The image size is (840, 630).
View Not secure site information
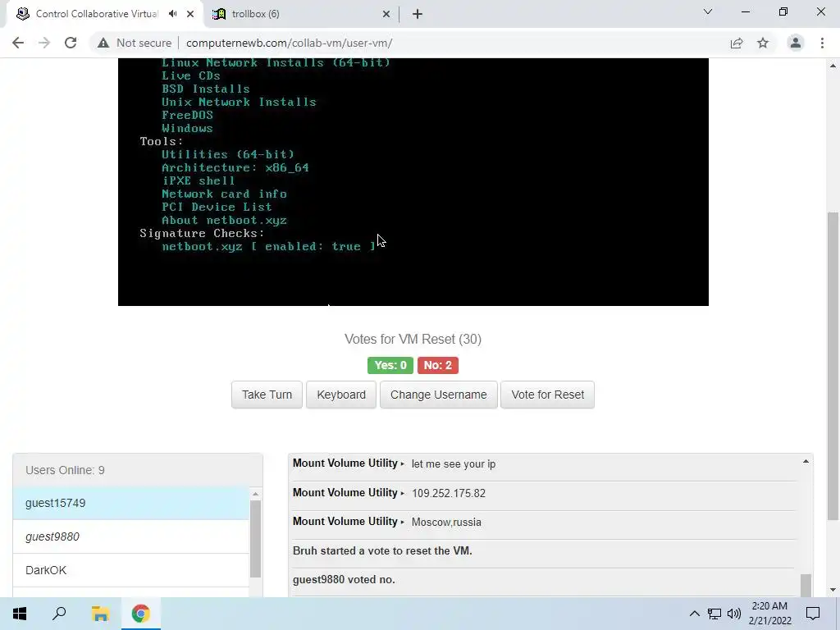coord(135,43)
